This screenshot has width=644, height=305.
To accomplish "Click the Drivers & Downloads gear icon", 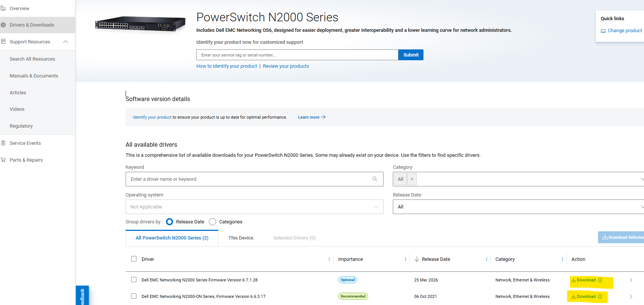I will [3, 25].
